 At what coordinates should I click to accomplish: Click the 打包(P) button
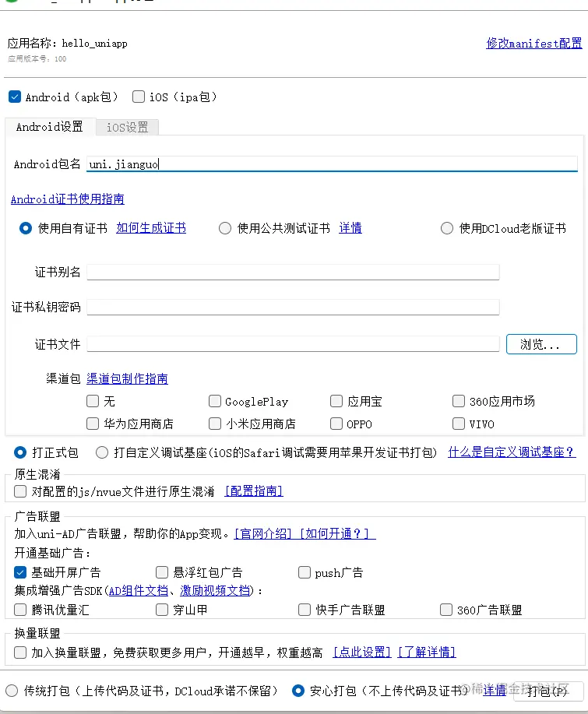click(x=548, y=691)
